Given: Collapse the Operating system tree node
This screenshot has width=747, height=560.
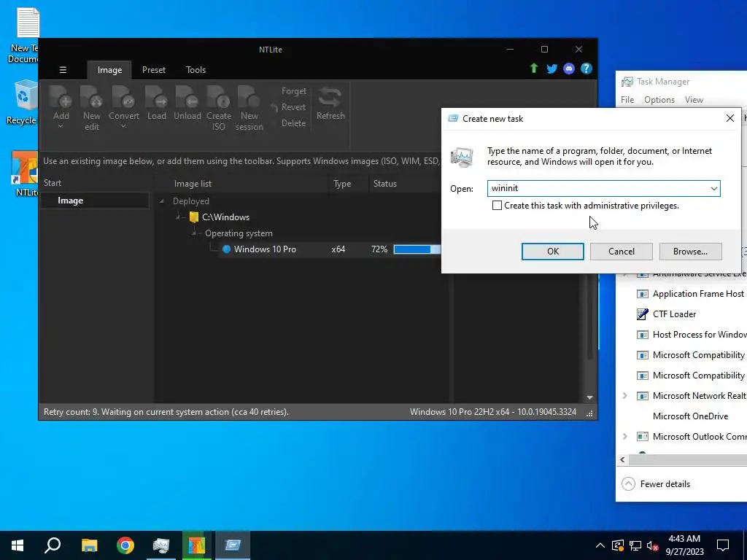Looking at the screenshot, I should tap(194, 233).
